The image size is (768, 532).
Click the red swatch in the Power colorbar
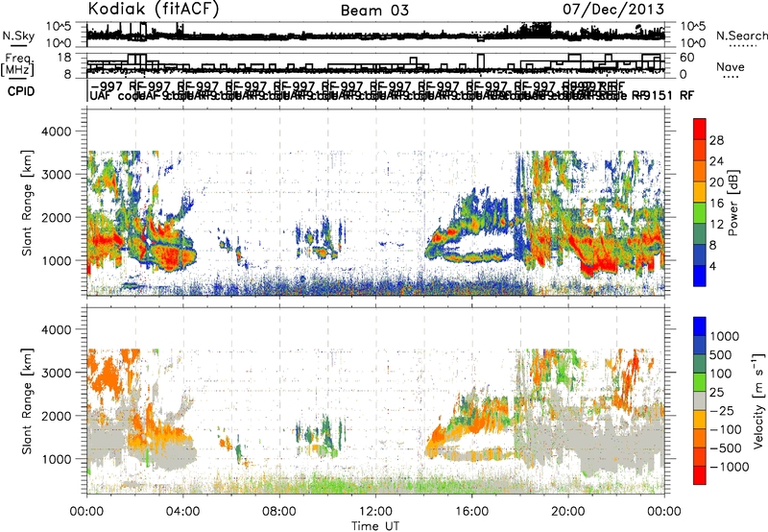700,130
